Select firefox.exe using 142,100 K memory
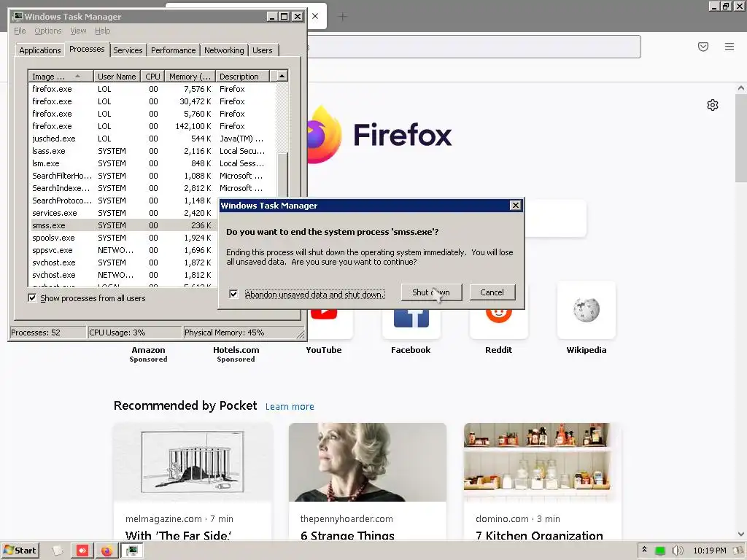This screenshot has height=560, width=747. click(x=152, y=126)
